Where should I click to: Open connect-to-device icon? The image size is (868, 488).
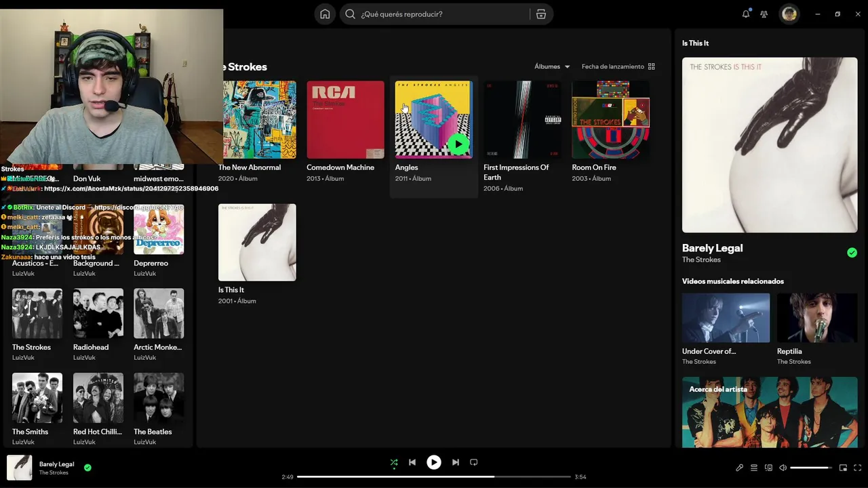coord(768,468)
